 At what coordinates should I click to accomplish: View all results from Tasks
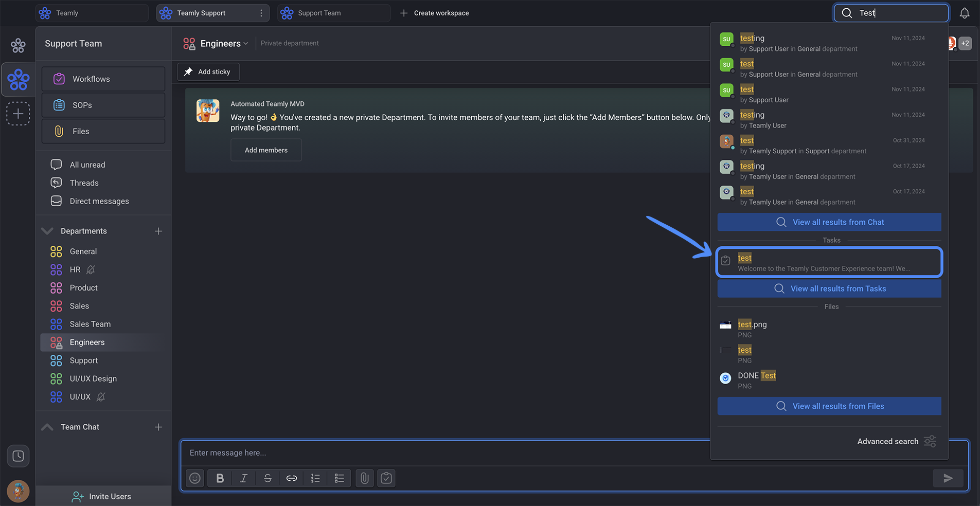pos(829,288)
